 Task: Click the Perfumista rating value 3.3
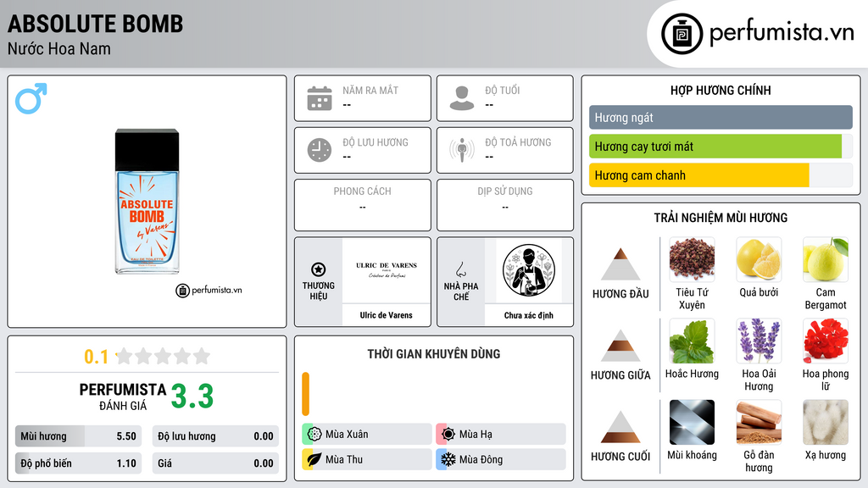click(x=192, y=396)
